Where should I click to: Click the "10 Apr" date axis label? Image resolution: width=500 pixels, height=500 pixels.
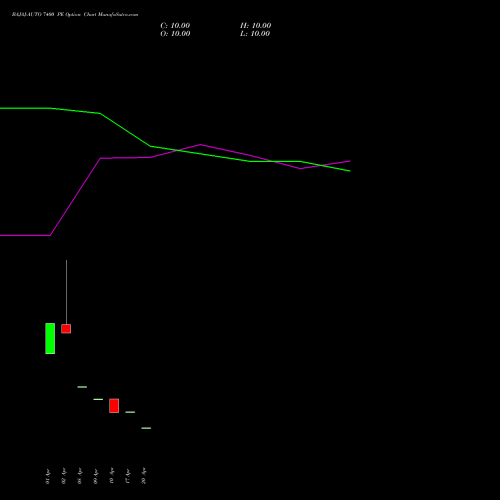(112, 476)
